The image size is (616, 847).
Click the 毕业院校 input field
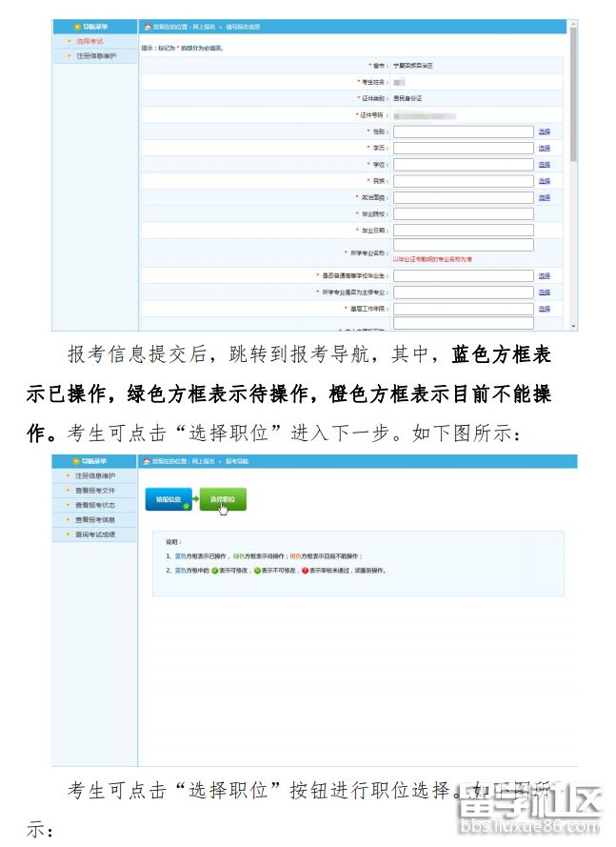tap(463, 213)
